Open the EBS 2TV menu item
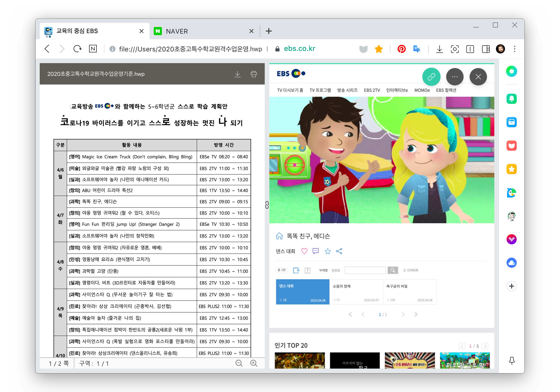 [372, 90]
